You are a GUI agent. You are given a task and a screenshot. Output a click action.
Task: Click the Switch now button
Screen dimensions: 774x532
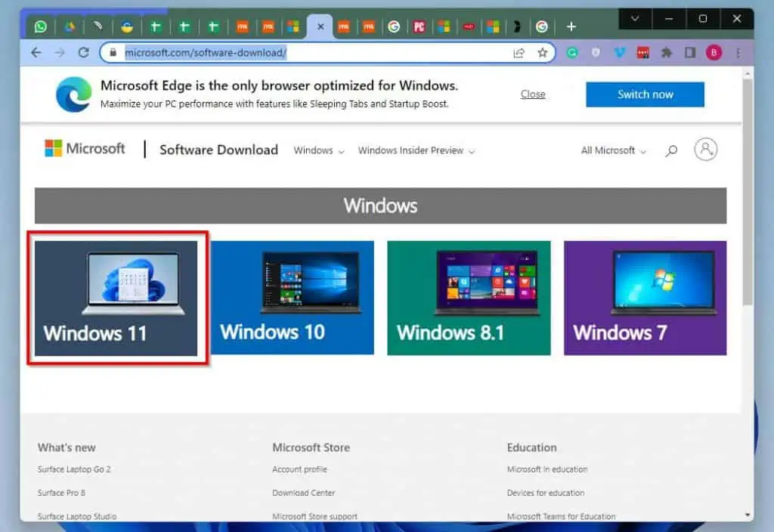pos(644,94)
